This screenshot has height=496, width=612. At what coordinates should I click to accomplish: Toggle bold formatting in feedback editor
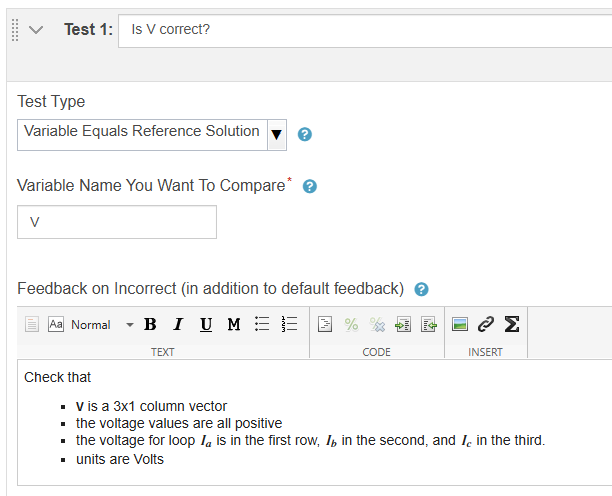(150, 324)
